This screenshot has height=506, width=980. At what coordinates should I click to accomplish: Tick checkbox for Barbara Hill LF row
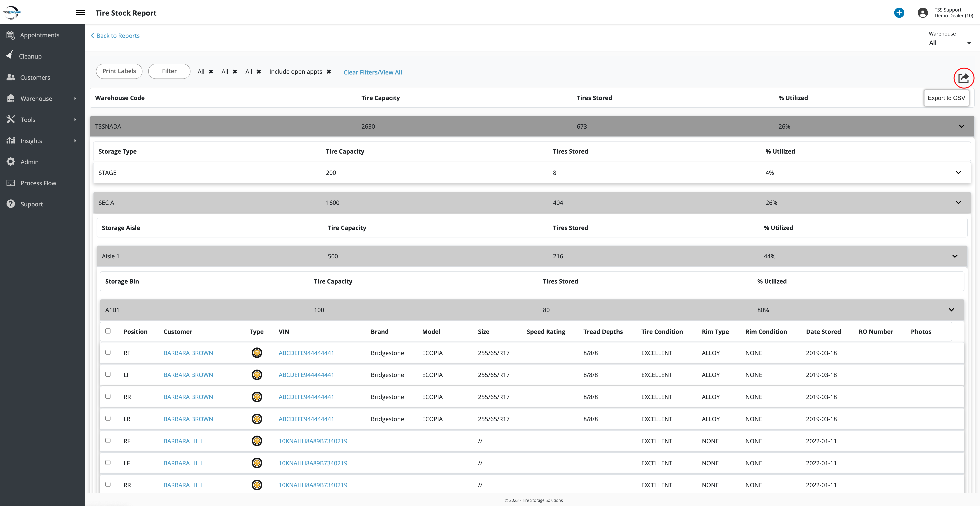[108, 463]
